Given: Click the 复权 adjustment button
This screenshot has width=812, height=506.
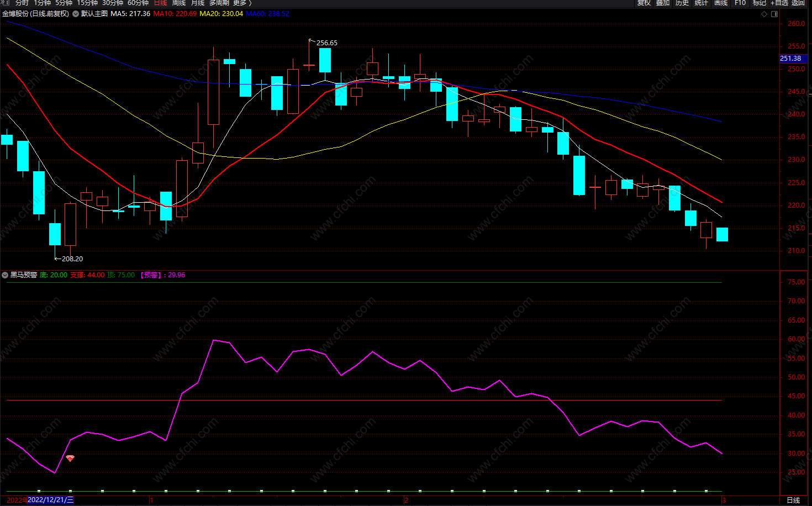Looking at the screenshot, I should pos(644,3).
